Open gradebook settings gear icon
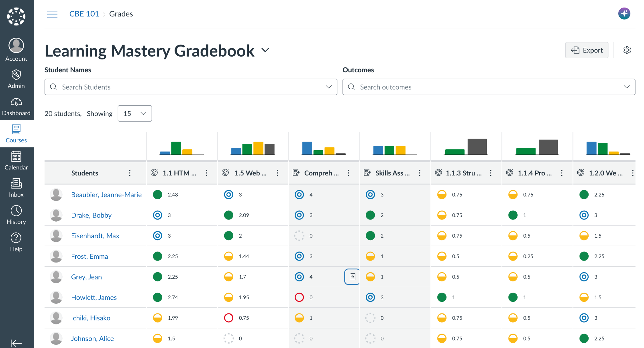The width and height of the screenshot is (644, 348). [627, 50]
